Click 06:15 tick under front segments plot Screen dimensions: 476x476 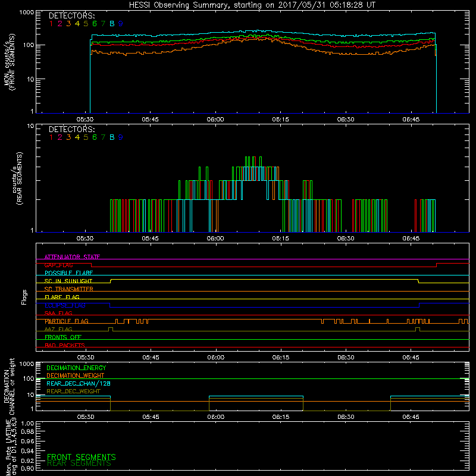[280, 120]
